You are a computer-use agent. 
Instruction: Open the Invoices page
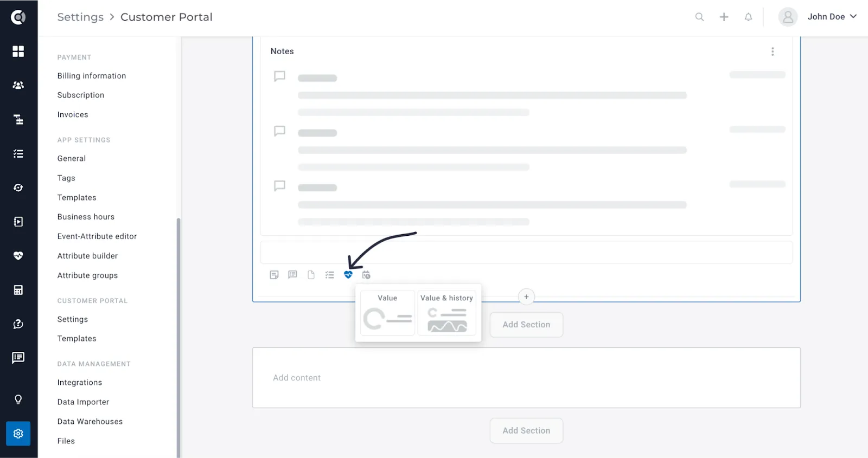coord(73,114)
